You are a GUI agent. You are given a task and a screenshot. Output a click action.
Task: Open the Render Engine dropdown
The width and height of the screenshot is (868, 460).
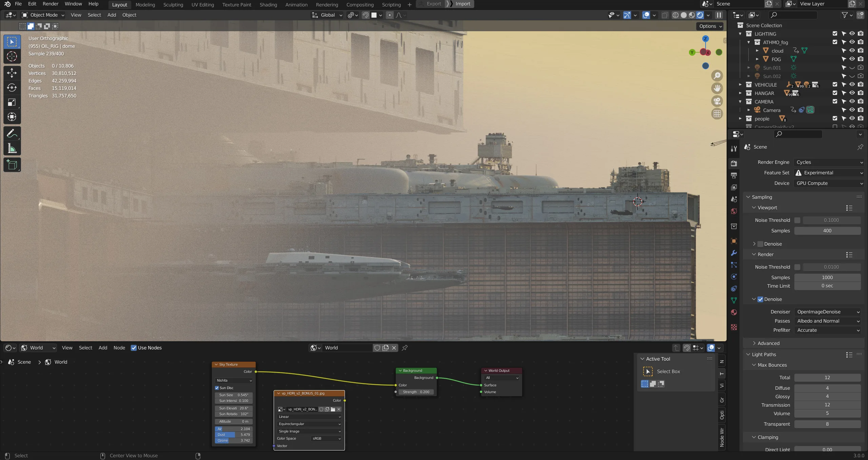[829, 162]
